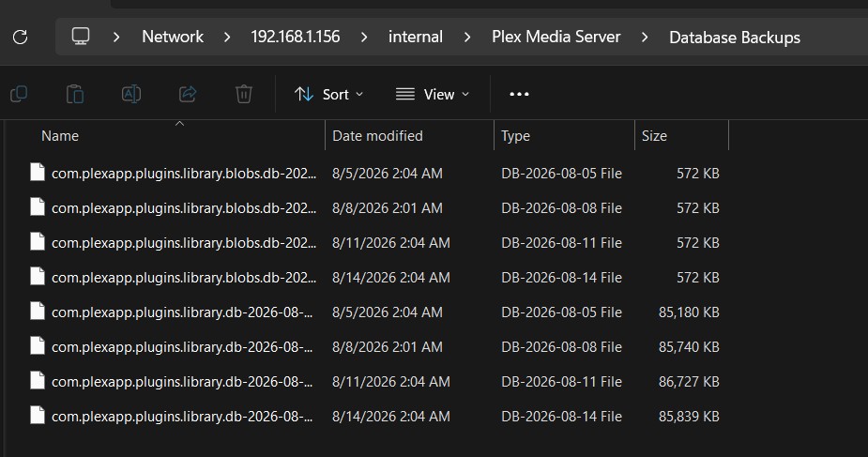
Task: Click 8/8/2026 2:01 AM date in blobs row
Action: tap(387, 208)
